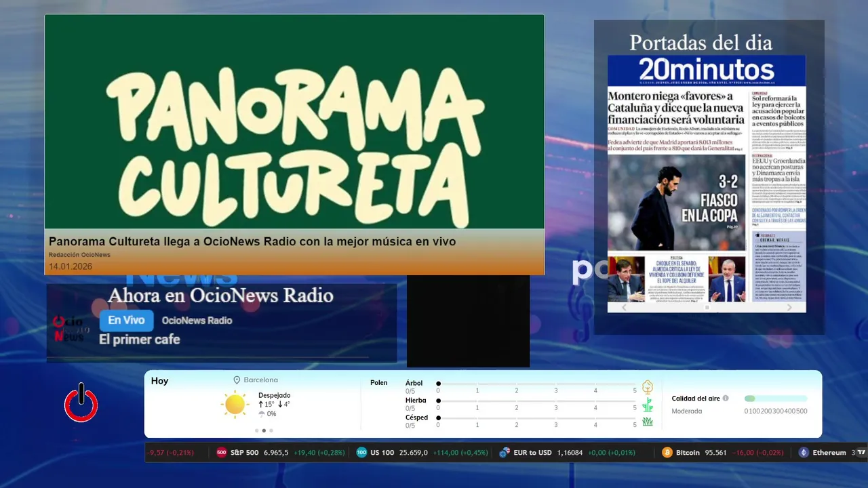Click the Hoy weather heading
Screen dimensions: 868x488
[159, 381]
